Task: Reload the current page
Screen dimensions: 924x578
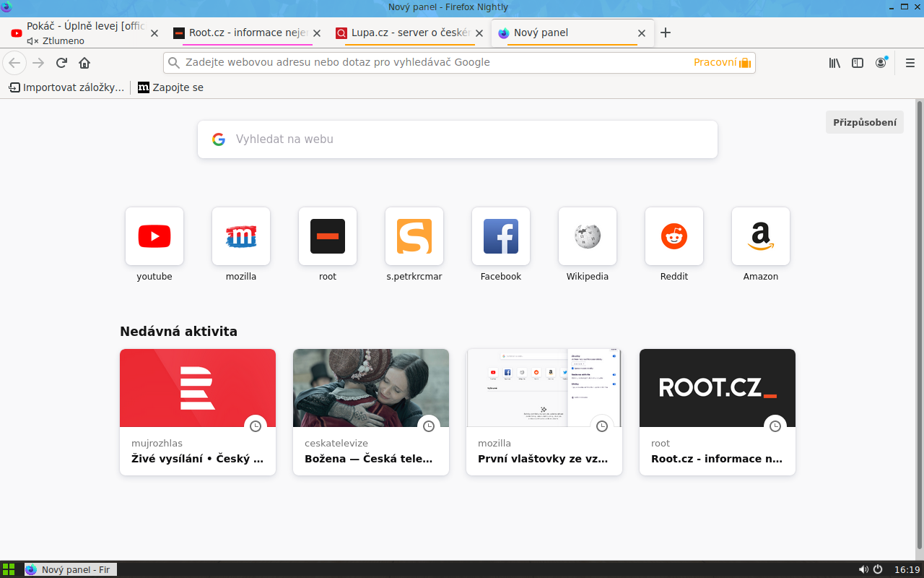Action: pyautogui.click(x=61, y=63)
